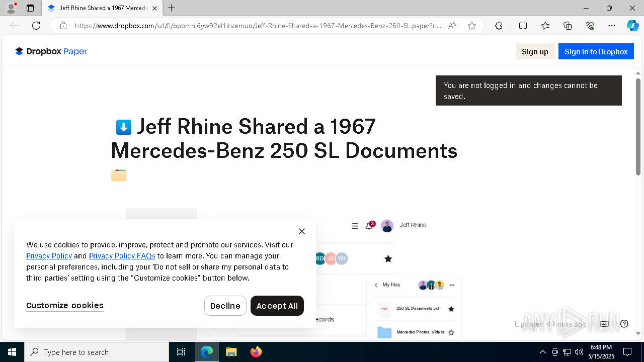The height and width of the screenshot is (362, 644).
Task: Dismiss the cookie banner with X
Action: coord(302,231)
